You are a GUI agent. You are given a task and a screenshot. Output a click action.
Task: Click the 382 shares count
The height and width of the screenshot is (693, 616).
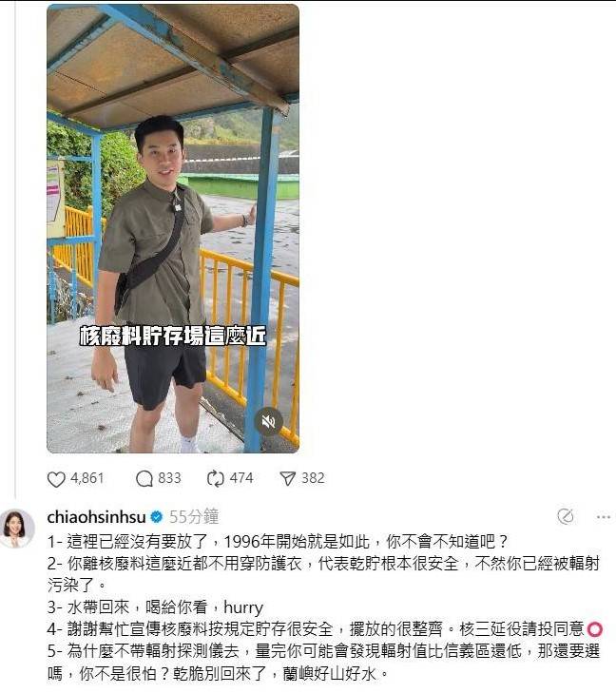tap(314, 478)
